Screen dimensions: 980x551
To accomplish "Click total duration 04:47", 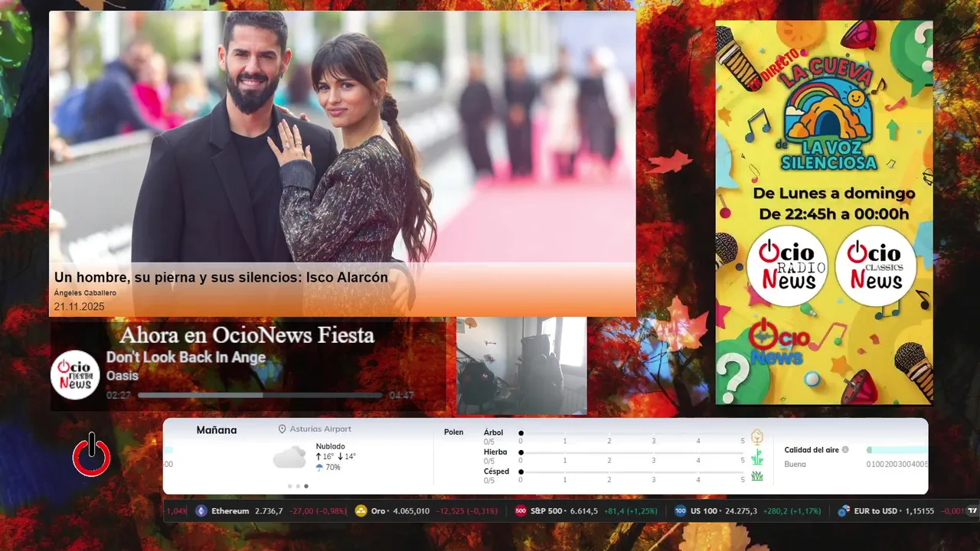I will (x=401, y=396).
